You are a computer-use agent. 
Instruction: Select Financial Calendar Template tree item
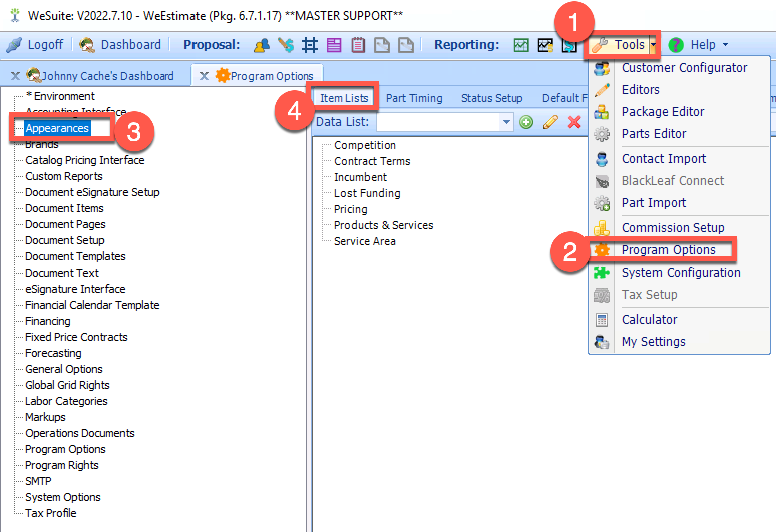(92, 305)
